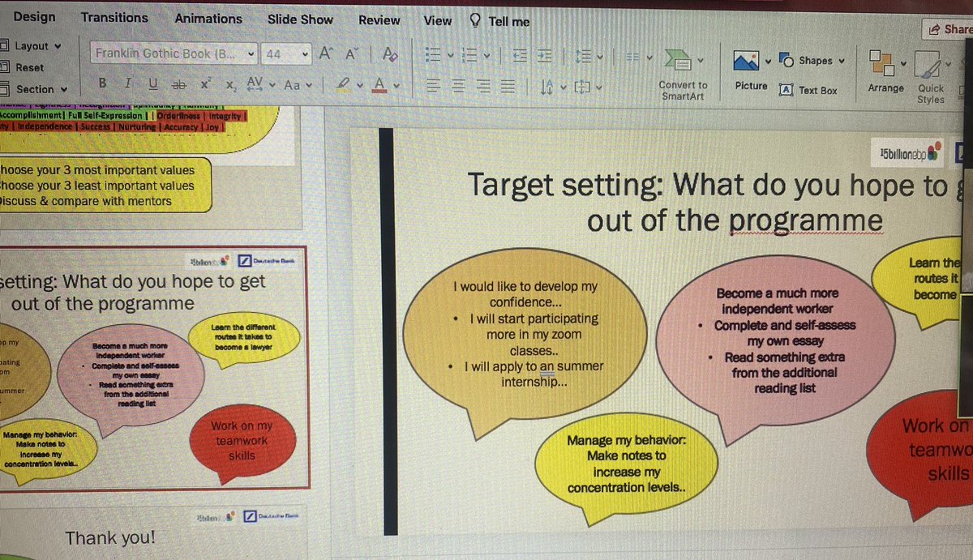Open the Shapes gallery
This screenshot has width=973, height=560.
(812, 60)
